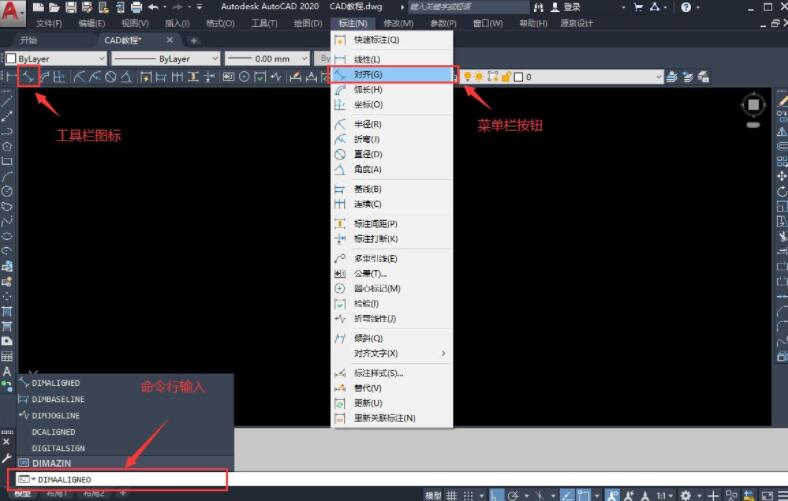Click the aligned dimension toolbar icon
Screen dimensions: 788x501
[29, 77]
